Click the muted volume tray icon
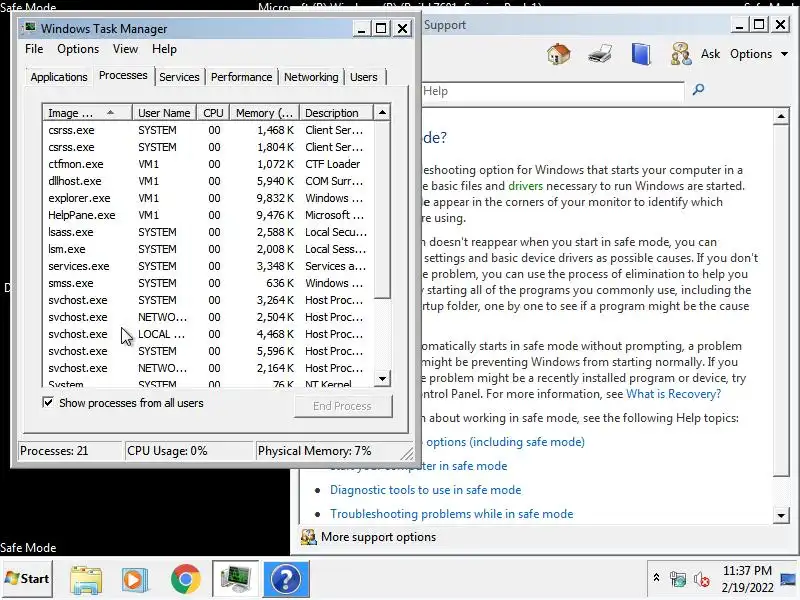 pos(702,579)
